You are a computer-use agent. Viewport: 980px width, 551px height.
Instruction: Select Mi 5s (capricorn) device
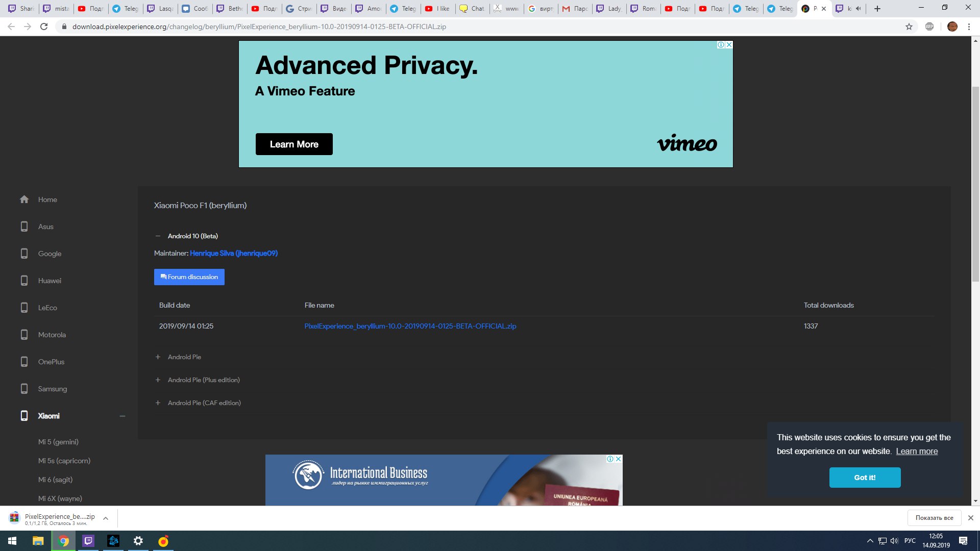tap(64, 461)
